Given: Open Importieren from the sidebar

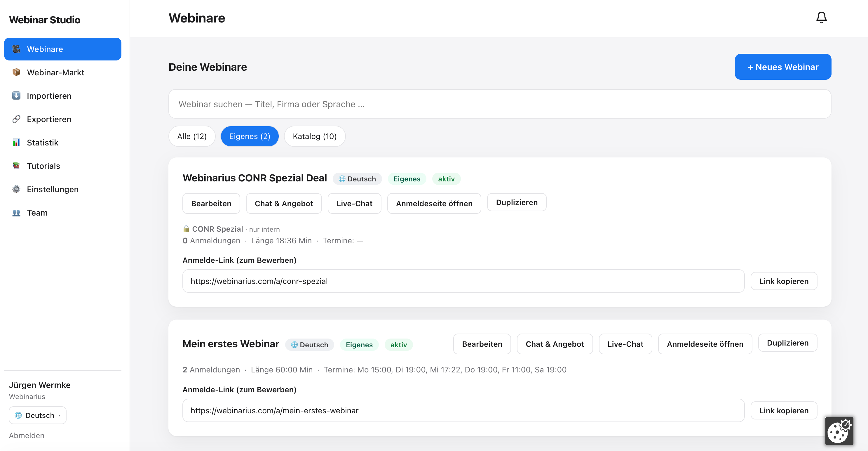Looking at the screenshot, I should [x=63, y=96].
